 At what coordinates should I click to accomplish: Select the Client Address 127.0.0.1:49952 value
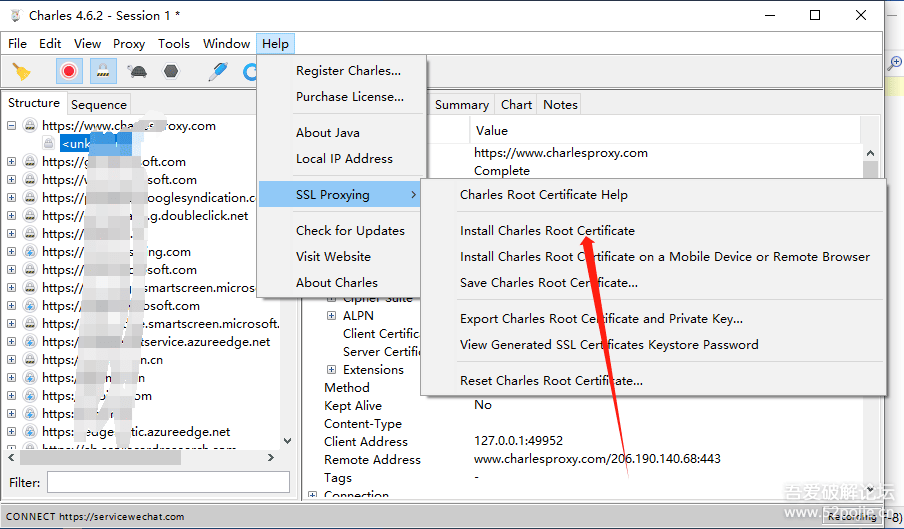(518, 441)
